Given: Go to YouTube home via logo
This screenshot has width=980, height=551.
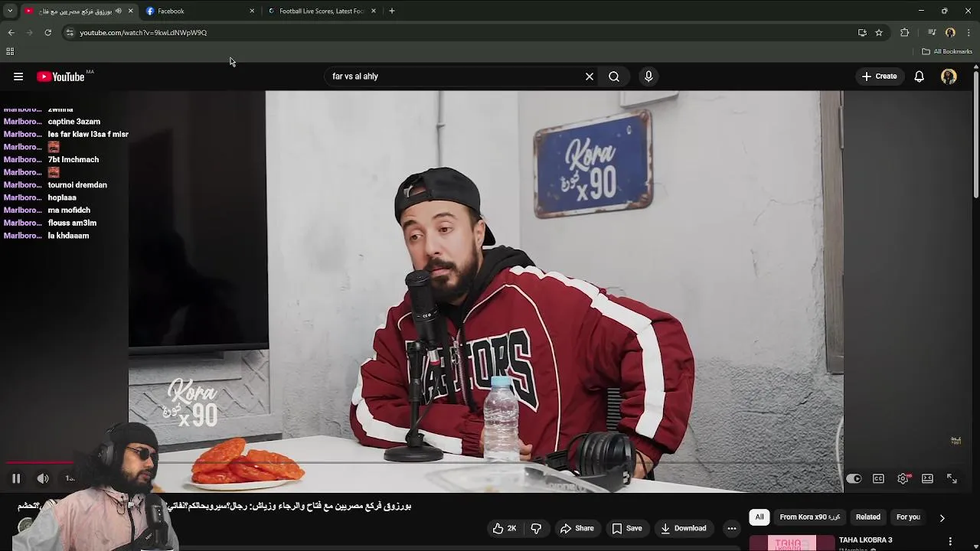Looking at the screenshot, I should click(60, 77).
